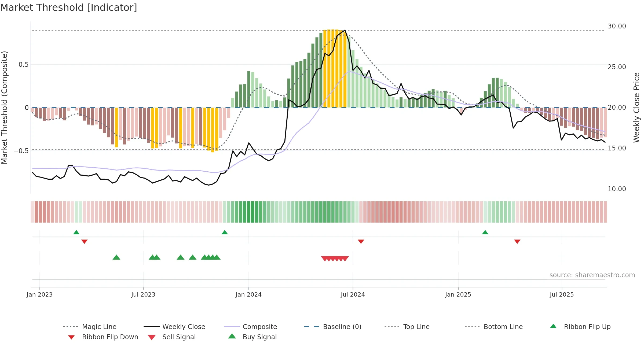The height and width of the screenshot is (362, 644).
Task: Click the 30.00 price axis label
Action: click(x=617, y=26)
